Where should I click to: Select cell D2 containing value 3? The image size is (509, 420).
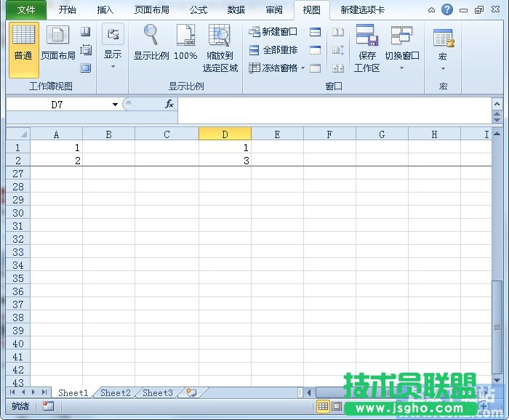[x=225, y=161]
